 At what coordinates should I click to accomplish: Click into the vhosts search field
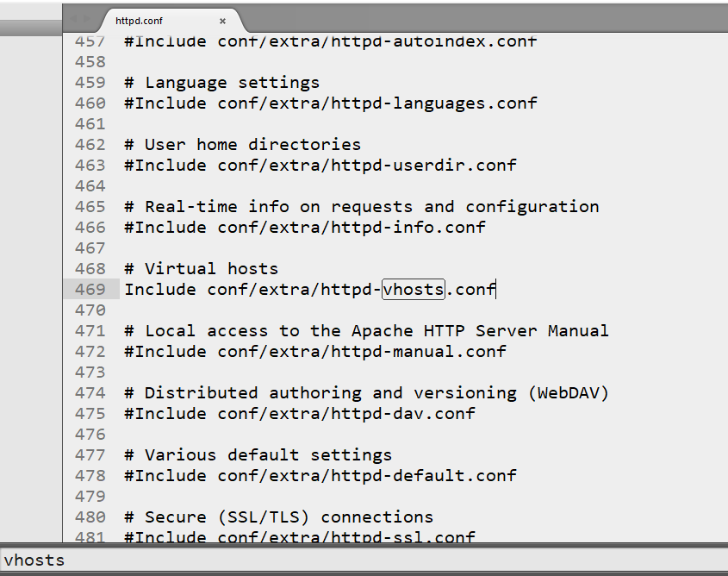364,560
